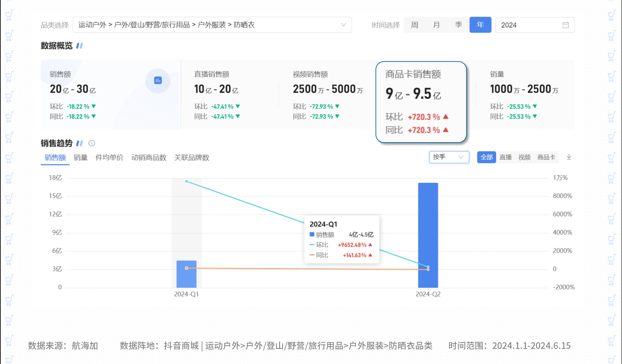Select the active 年 time button
622x364 pixels.
point(480,25)
